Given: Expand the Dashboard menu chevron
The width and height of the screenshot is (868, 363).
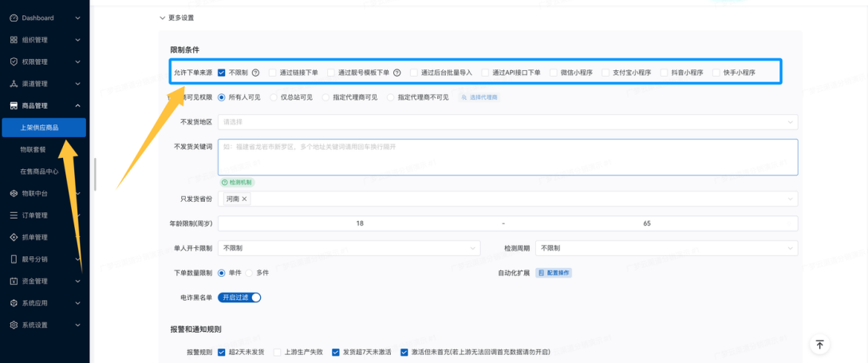Looking at the screenshot, I should coord(77,18).
